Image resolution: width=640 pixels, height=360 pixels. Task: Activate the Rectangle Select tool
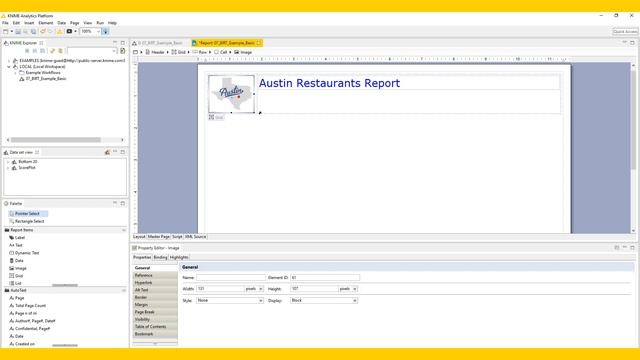tap(27, 221)
